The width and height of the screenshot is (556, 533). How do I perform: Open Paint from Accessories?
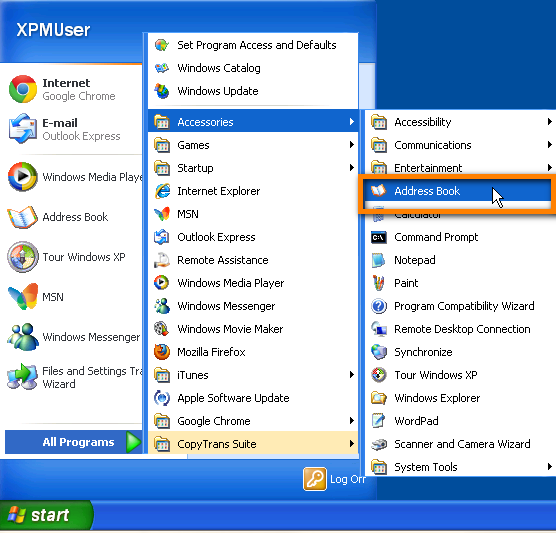(460, 283)
